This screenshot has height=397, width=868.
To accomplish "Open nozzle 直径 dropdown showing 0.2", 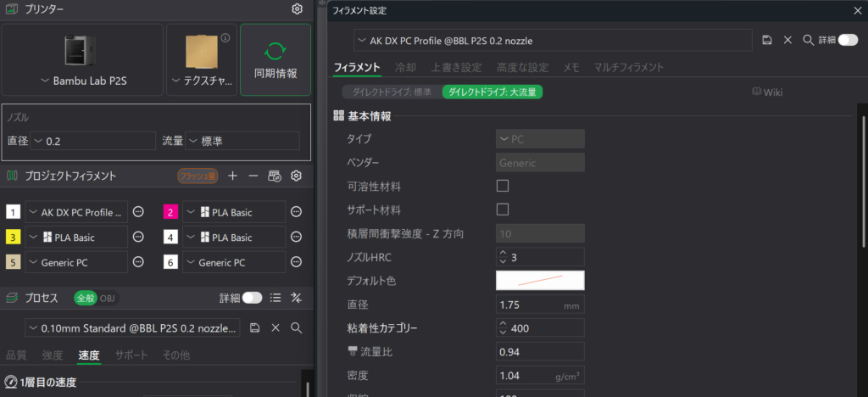I will coord(92,141).
